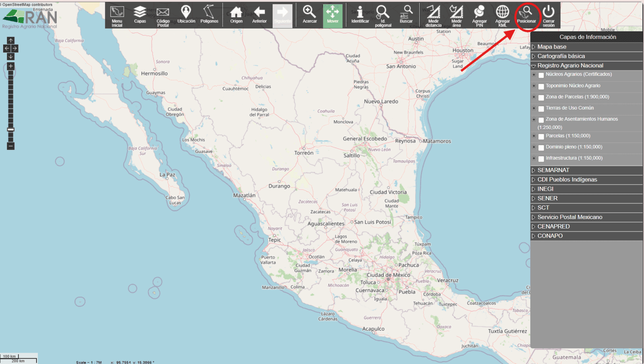Click the Capas de Información header
This screenshot has height=364, width=644.
click(x=588, y=37)
